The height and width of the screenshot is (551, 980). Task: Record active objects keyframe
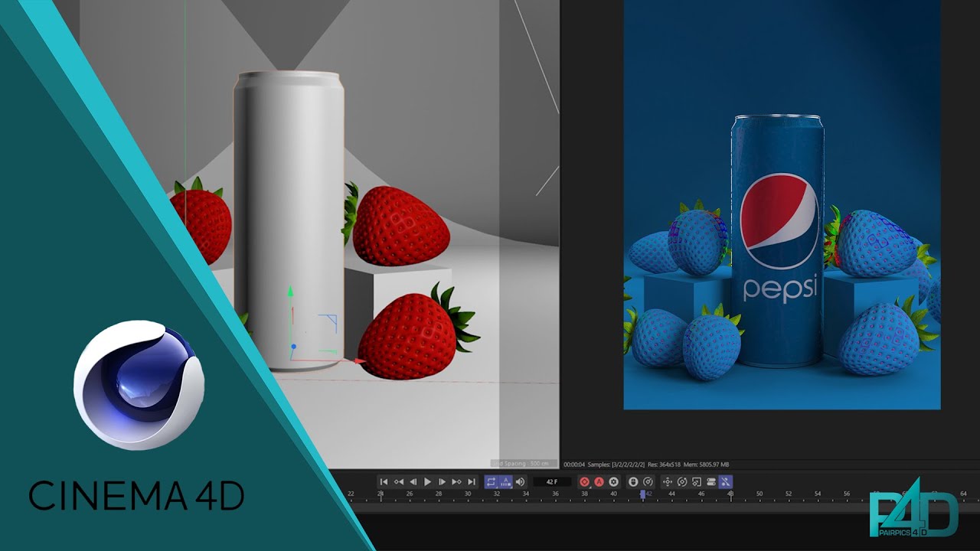pyautogui.click(x=584, y=482)
